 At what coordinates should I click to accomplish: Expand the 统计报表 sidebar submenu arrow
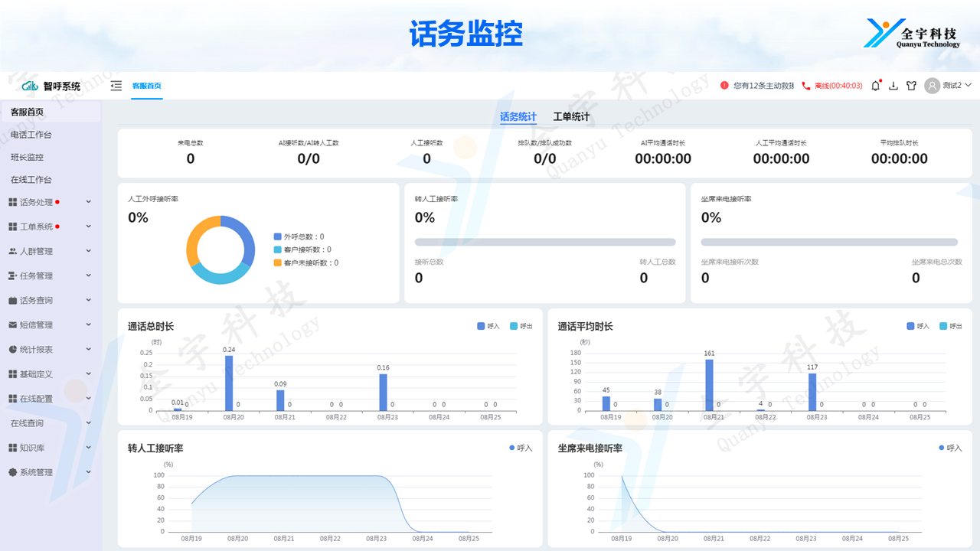point(89,349)
